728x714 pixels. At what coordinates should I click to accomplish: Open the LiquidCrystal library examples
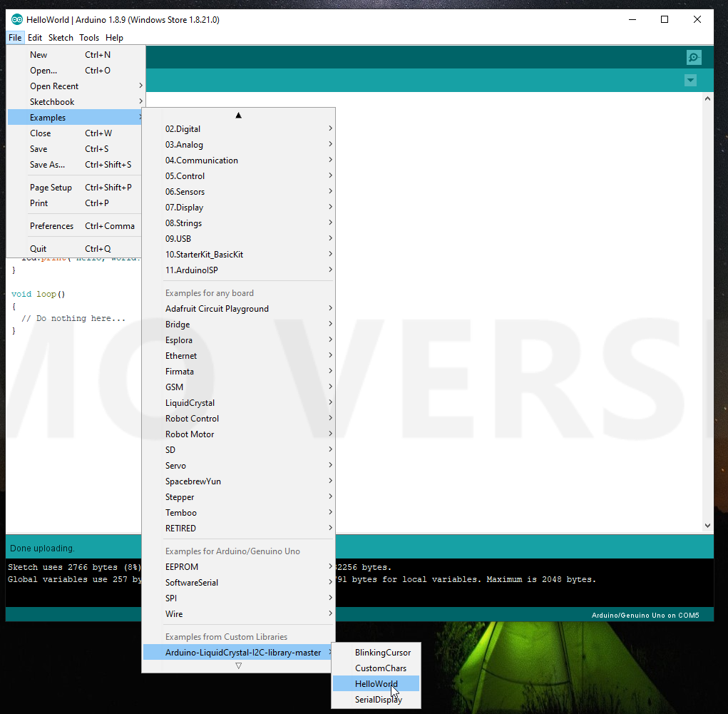pyautogui.click(x=239, y=403)
